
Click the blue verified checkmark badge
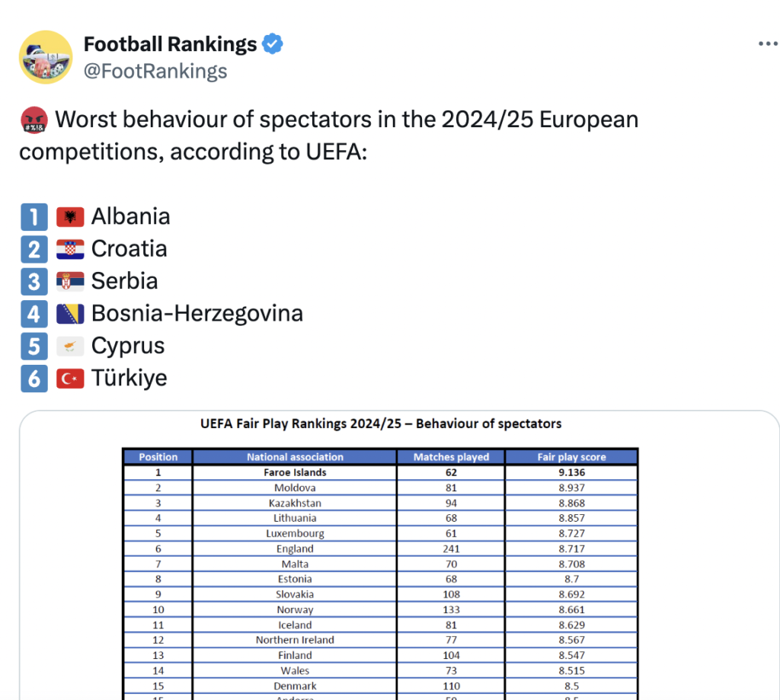pyautogui.click(x=273, y=45)
